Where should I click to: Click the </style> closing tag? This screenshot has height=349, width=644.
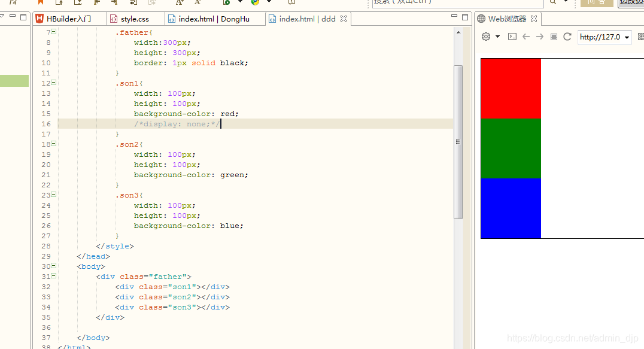114,247
